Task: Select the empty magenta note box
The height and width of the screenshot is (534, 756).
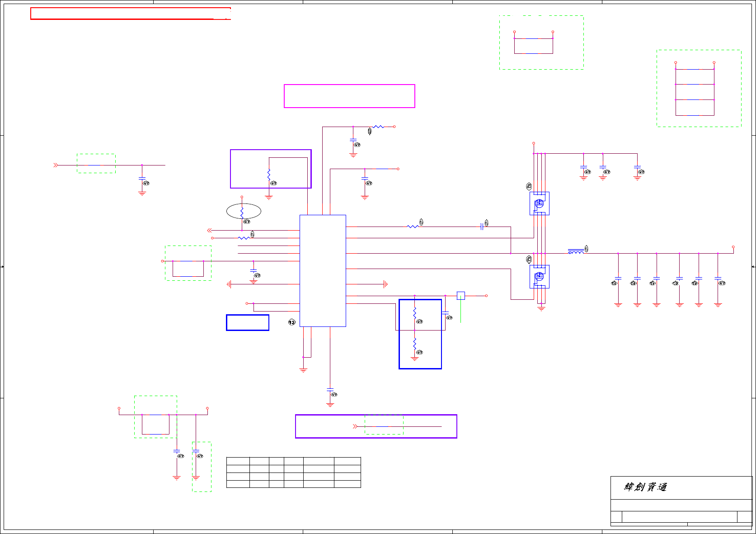Action: [x=349, y=96]
